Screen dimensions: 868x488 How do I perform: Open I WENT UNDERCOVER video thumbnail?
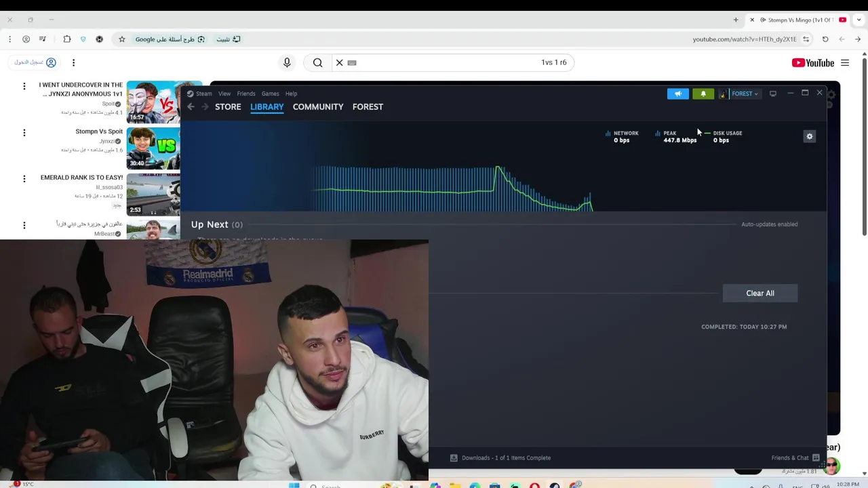(153, 102)
